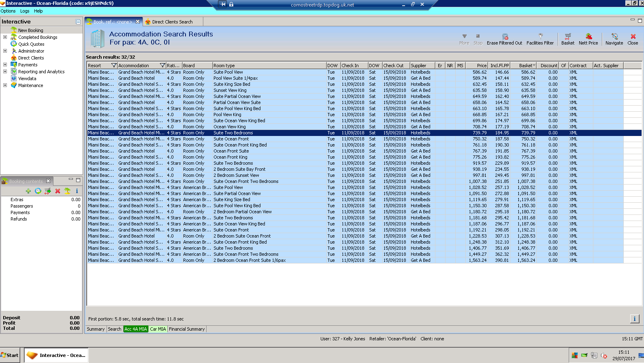The image size is (644, 363).
Task: Open the Facilities Filter funnel tool
Action: 540,36
